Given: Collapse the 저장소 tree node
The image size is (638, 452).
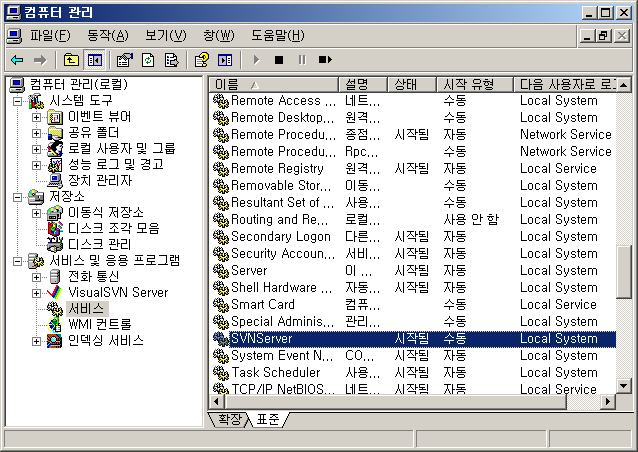Looking at the screenshot, I should pyautogui.click(x=17, y=197).
